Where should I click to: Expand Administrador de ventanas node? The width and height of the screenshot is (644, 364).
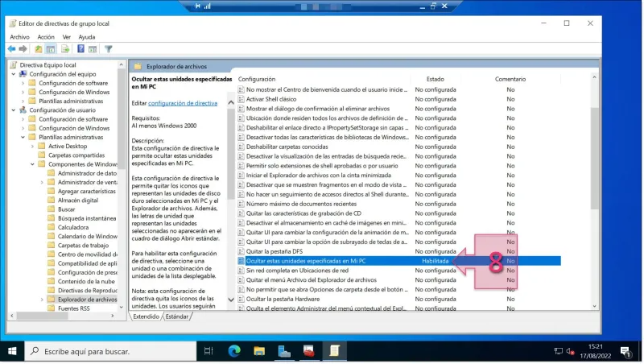point(42,183)
